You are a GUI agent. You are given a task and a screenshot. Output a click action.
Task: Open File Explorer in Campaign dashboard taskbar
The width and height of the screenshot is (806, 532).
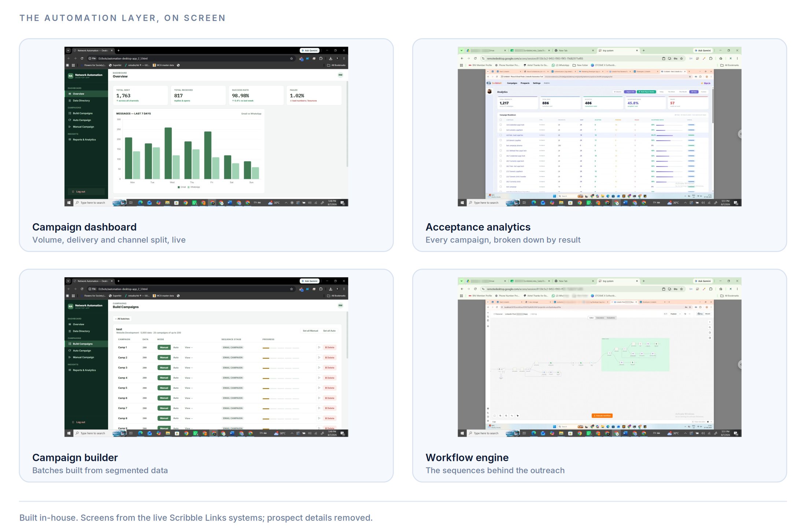click(x=167, y=203)
